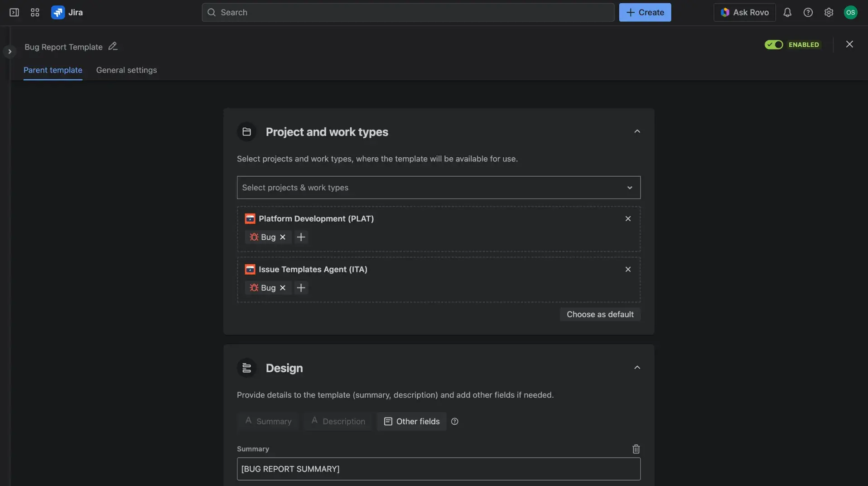Add work type to Platform Development project
The height and width of the screenshot is (486, 868).
click(x=301, y=237)
